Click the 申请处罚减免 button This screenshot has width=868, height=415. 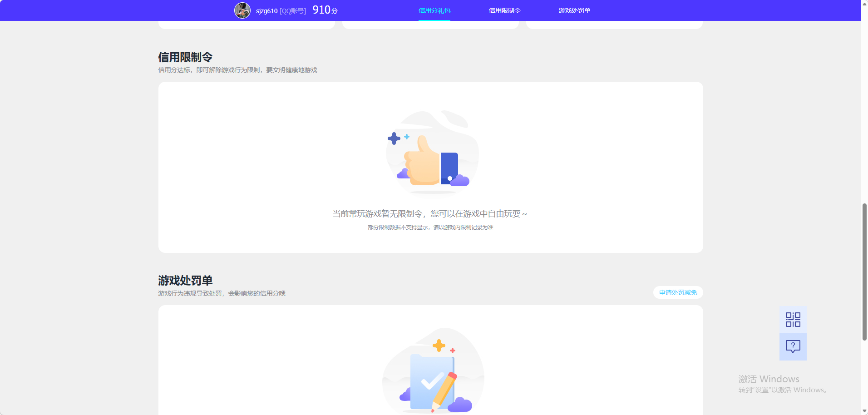point(677,292)
